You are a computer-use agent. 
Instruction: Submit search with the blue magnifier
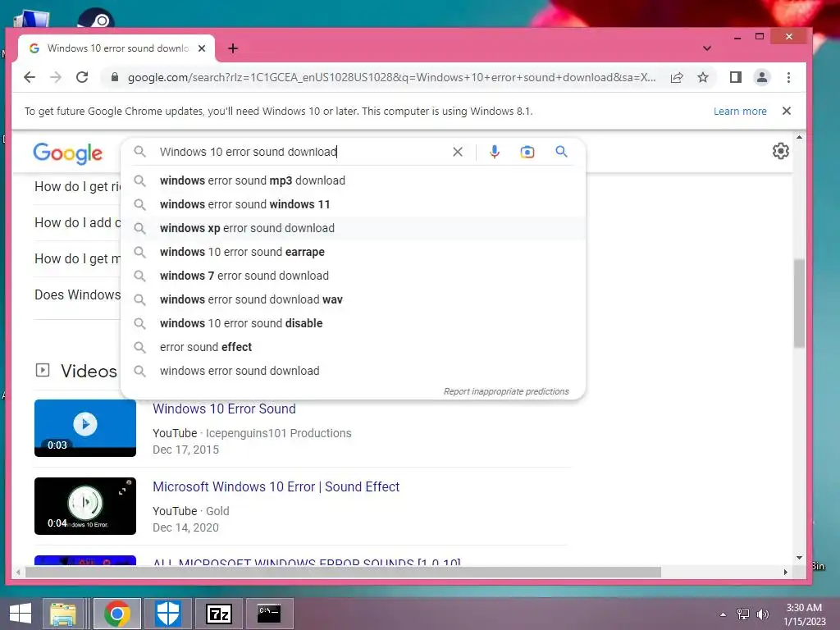pos(561,152)
